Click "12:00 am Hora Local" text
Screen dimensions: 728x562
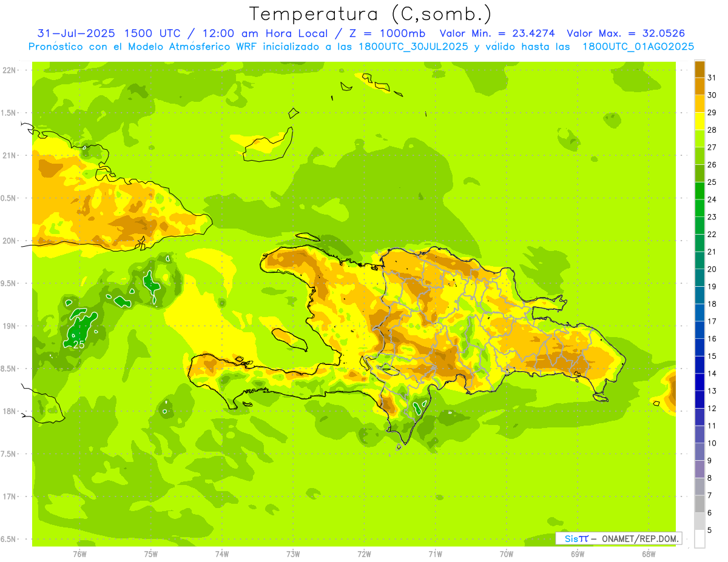click(x=265, y=33)
